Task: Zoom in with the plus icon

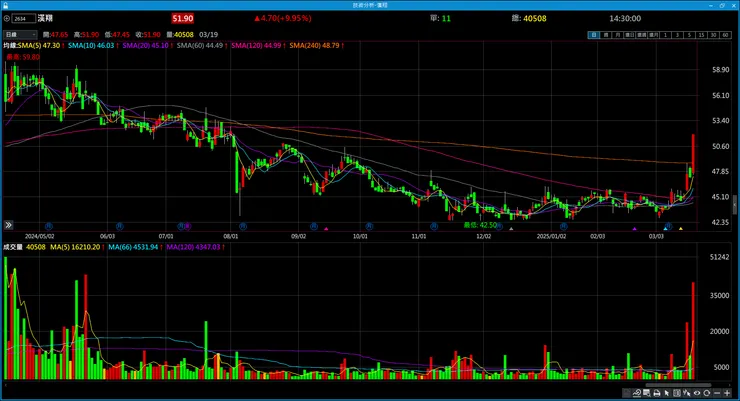Action: (x=727, y=393)
